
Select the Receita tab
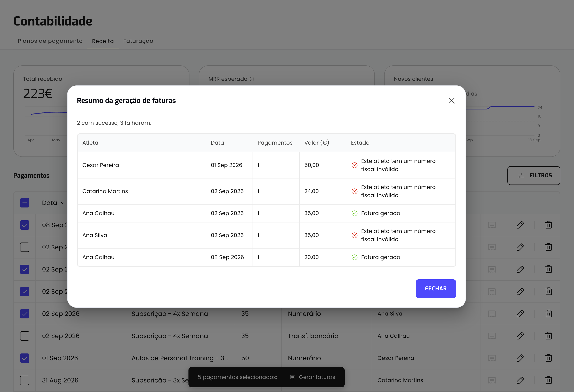click(103, 41)
